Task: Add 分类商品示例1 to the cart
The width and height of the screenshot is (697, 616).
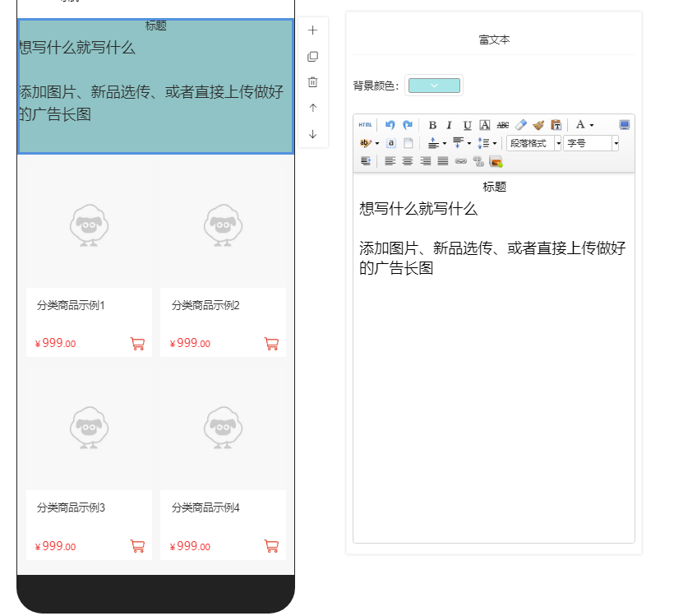Action: [x=137, y=344]
